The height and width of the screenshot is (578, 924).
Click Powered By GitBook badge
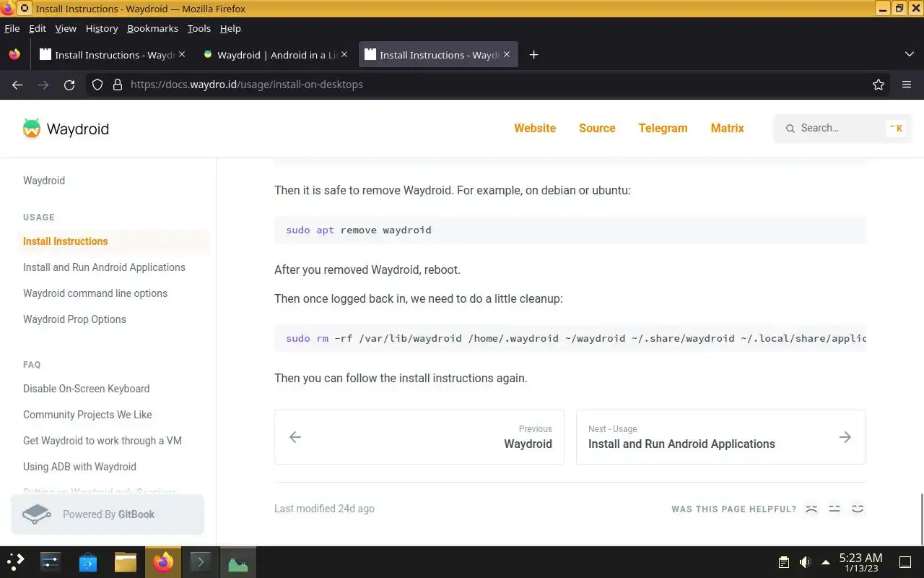(x=108, y=514)
